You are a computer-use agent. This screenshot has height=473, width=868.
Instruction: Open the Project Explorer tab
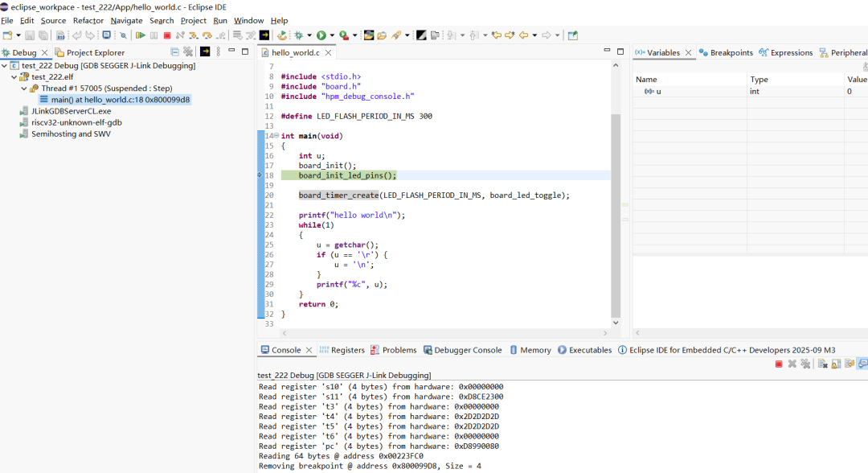[90, 52]
